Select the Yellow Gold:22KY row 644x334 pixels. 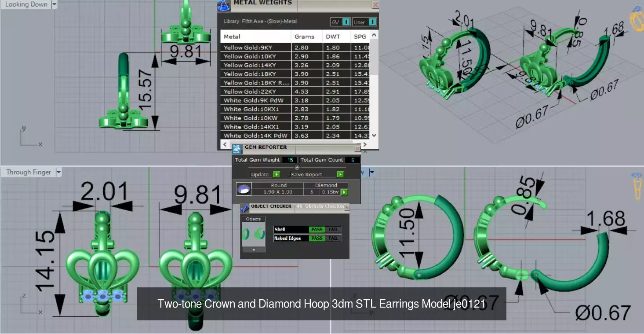[295, 92]
